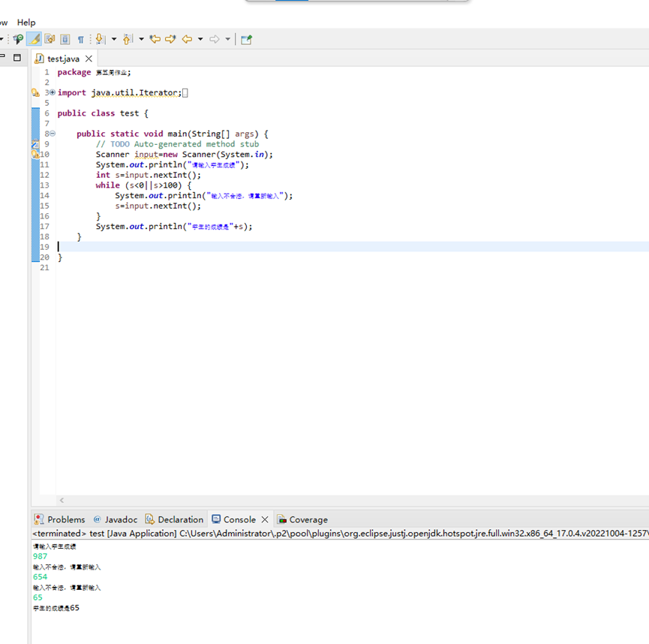Collapse the main method fold marker
The height and width of the screenshot is (644, 649).
click(x=53, y=134)
